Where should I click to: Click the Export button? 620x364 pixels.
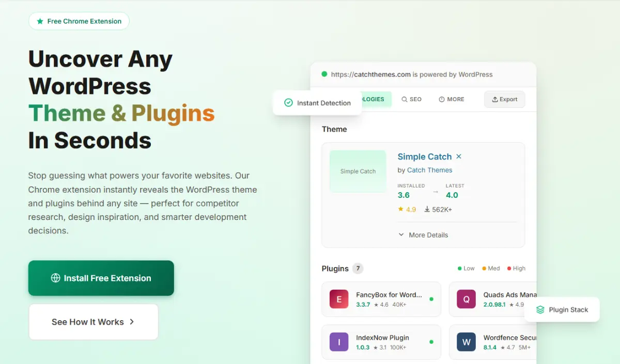504,99
